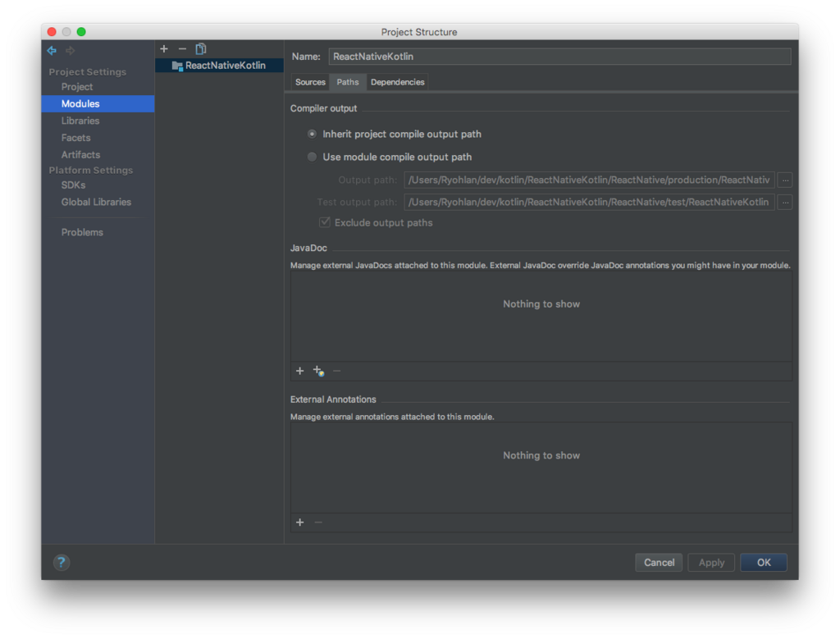The height and width of the screenshot is (639, 840).
Task: Open Global Libraries settings
Action: coord(98,202)
